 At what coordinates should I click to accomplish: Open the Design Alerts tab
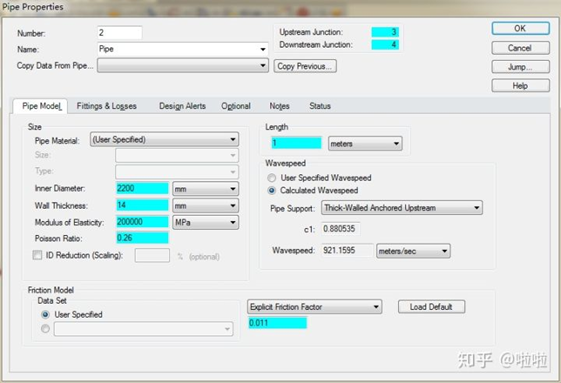pos(182,106)
